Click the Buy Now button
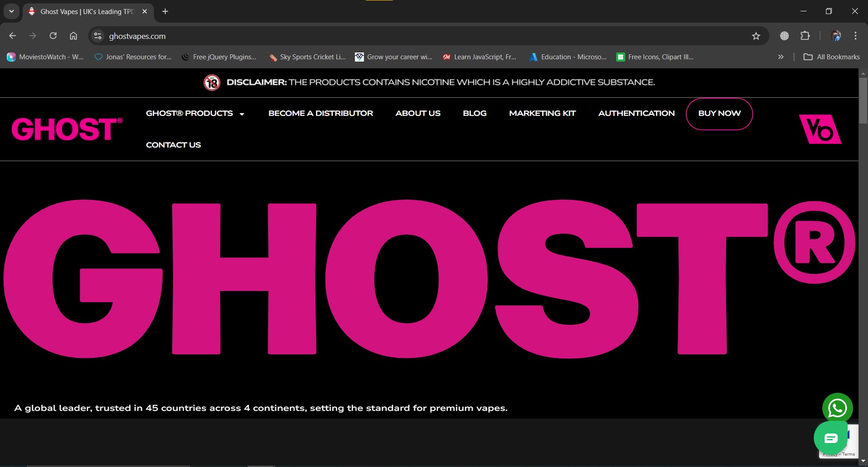This screenshot has width=868, height=467. click(719, 114)
